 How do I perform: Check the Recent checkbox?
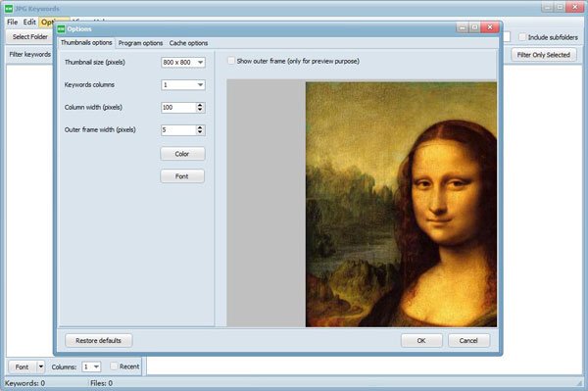114,367
